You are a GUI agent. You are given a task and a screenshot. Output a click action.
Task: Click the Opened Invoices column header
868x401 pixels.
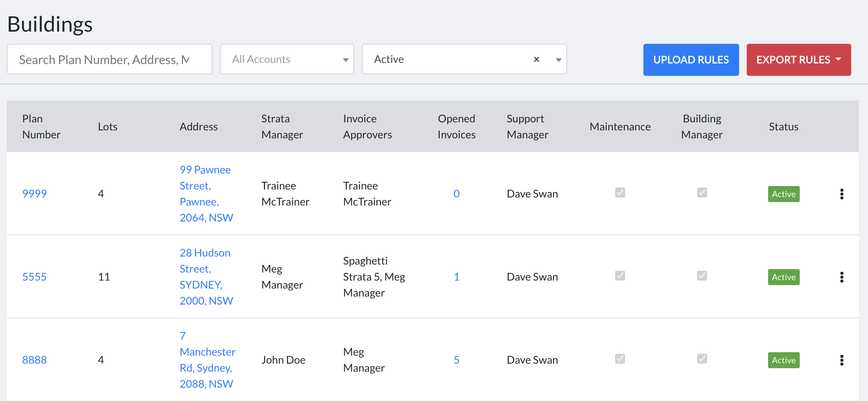[457, 127]
